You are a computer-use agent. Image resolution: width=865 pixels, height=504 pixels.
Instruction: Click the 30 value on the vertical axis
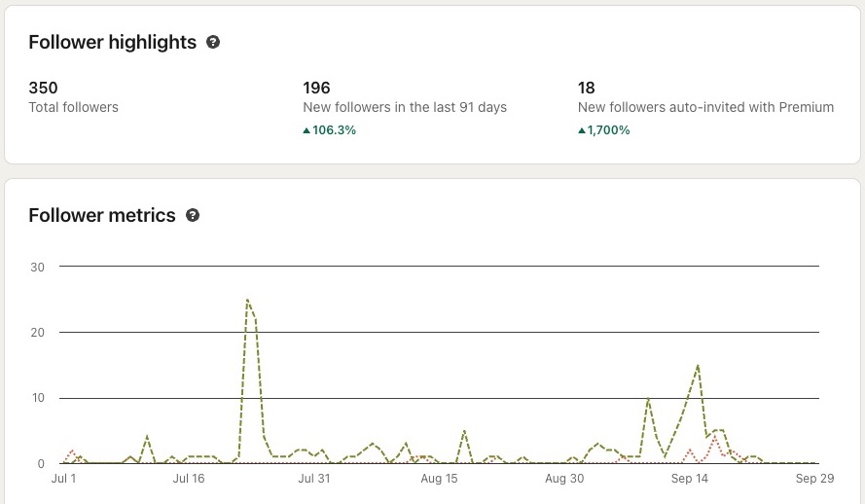click(x=39, y=267)
